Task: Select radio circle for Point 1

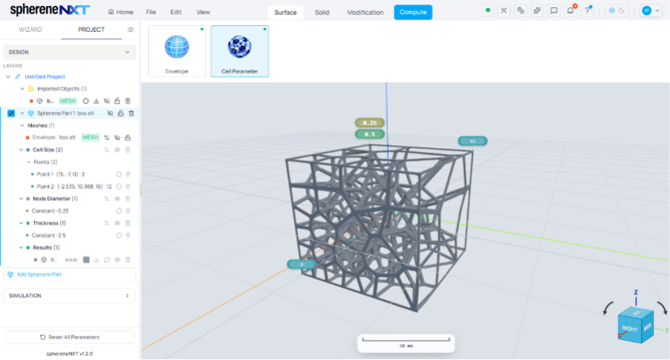Action: [x=119, y=174]
